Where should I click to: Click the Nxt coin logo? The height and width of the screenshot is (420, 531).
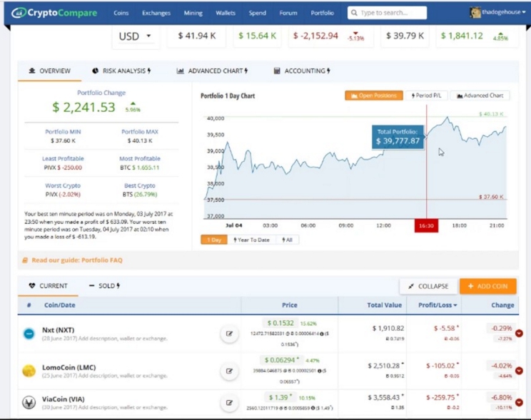tap(29, 333)
